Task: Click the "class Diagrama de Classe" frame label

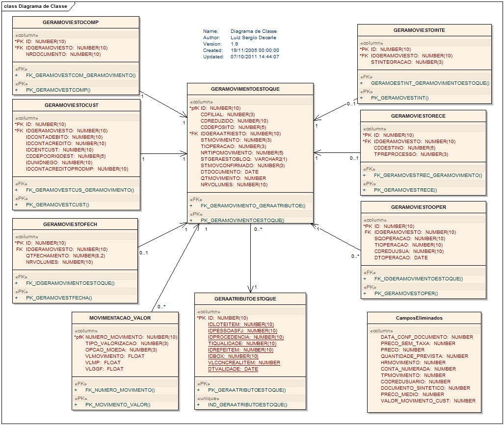Action: pos(33,6)
